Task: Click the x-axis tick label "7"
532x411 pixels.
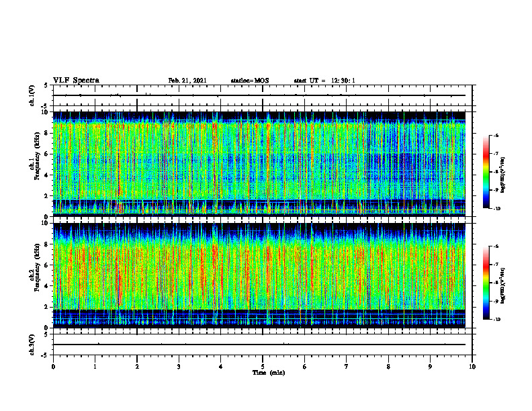Action: [x=347, y=367]
